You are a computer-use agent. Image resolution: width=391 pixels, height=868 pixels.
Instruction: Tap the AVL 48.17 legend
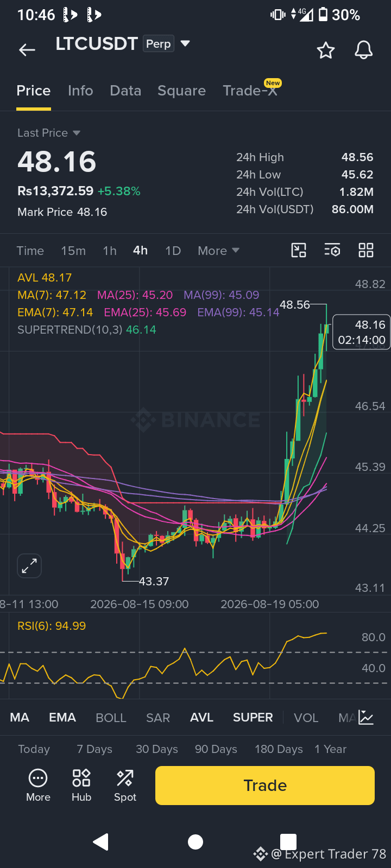pos(45,278)
